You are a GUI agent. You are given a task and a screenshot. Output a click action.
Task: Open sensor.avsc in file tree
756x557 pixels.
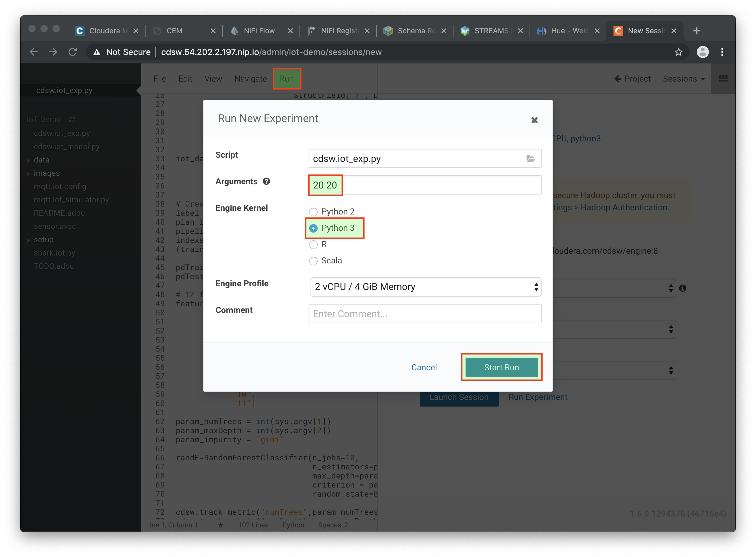pyautogui.click(x=55, y=226)
